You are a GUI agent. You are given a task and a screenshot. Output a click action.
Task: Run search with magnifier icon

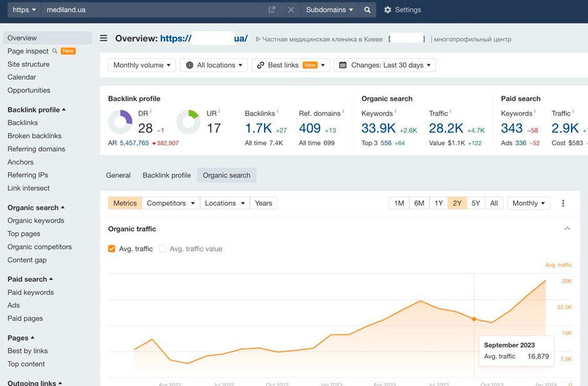367,10
